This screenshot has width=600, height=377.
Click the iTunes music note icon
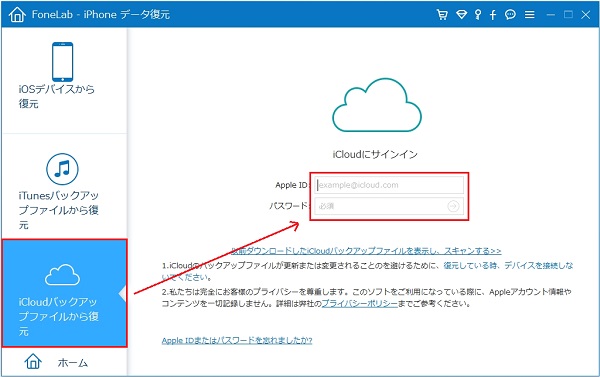pos(62,169)
